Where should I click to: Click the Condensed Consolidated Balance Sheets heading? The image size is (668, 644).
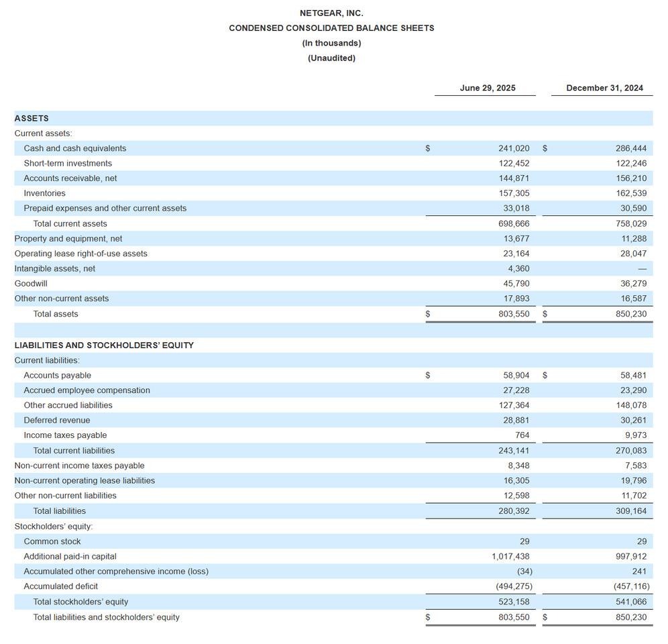[331, 28]
